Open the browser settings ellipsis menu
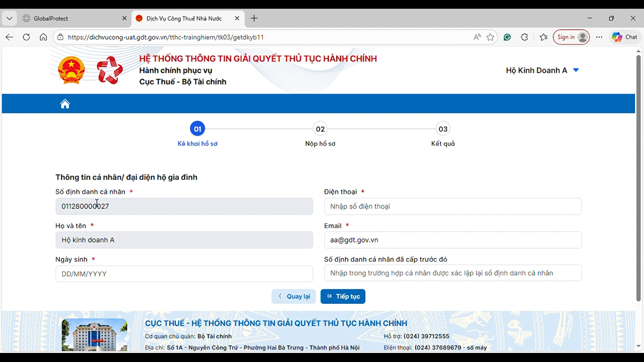 tap(599, 37)
